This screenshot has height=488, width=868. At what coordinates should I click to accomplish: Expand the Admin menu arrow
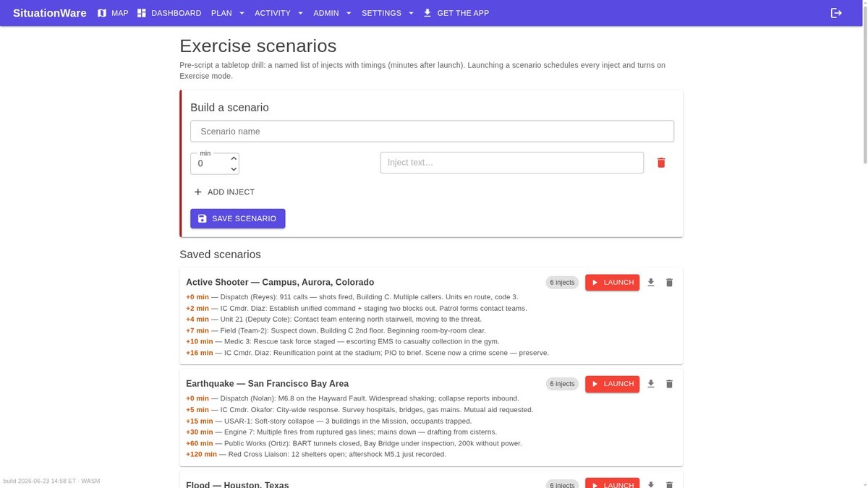pyautogui.click(x=349, y=13)
